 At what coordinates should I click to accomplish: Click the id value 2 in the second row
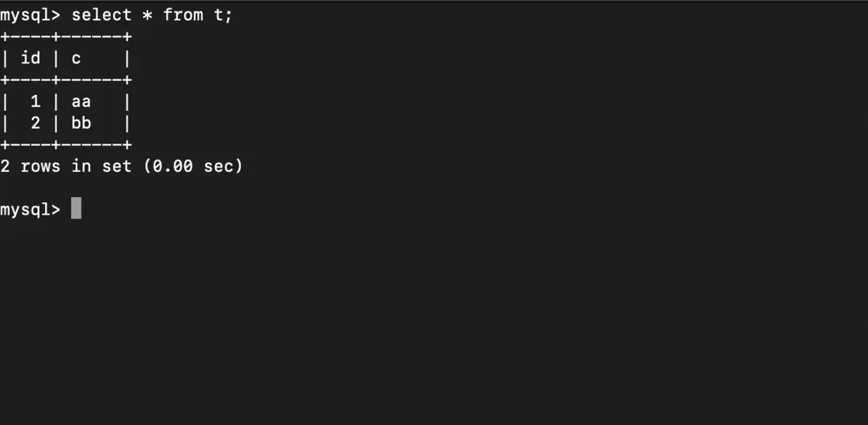pos(36,123)
